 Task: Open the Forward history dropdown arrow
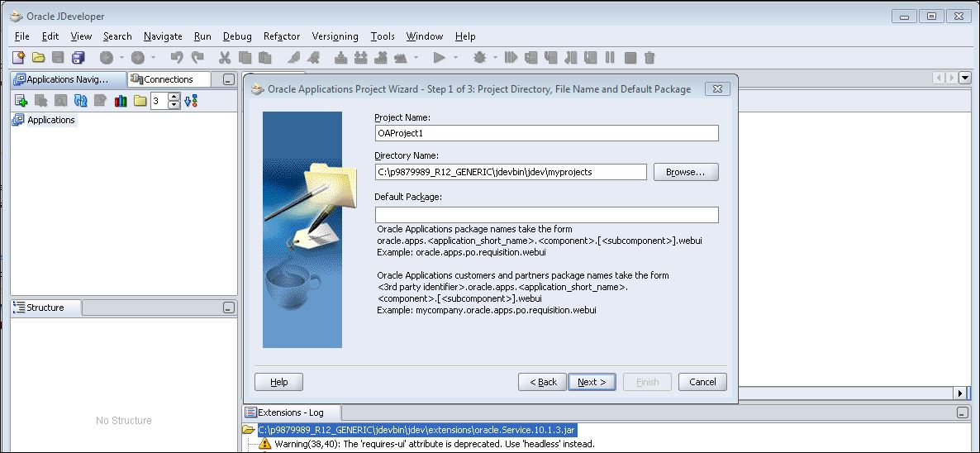(x=153, y=58)
